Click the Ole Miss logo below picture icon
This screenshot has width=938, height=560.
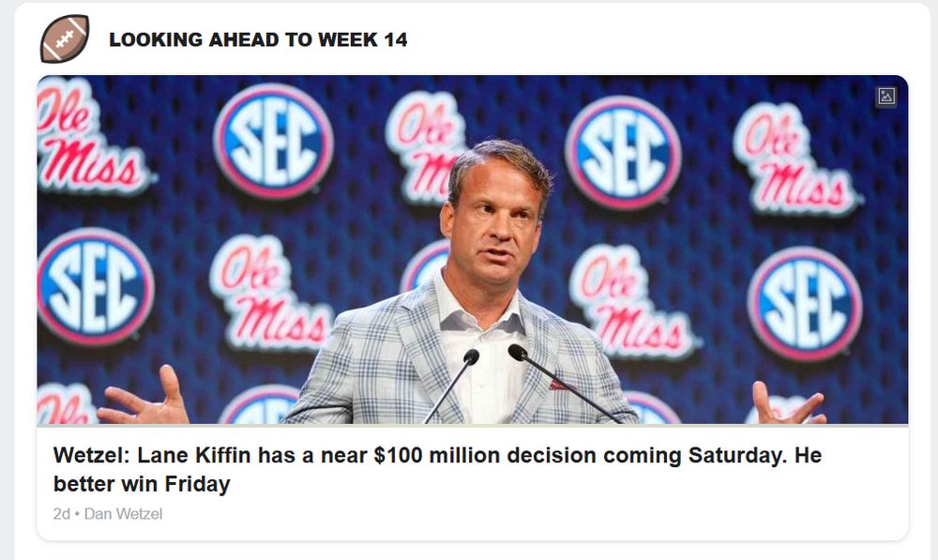(795, 159)
